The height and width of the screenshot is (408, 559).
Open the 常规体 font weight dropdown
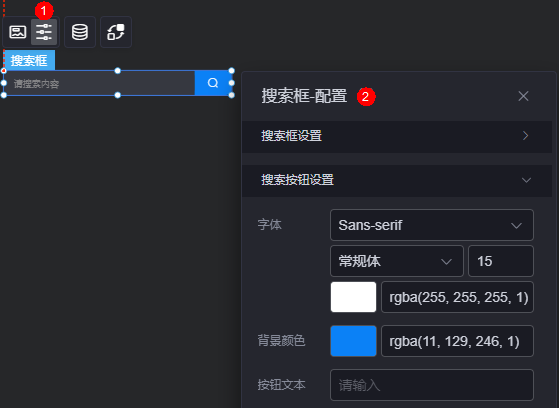[397, 261]
